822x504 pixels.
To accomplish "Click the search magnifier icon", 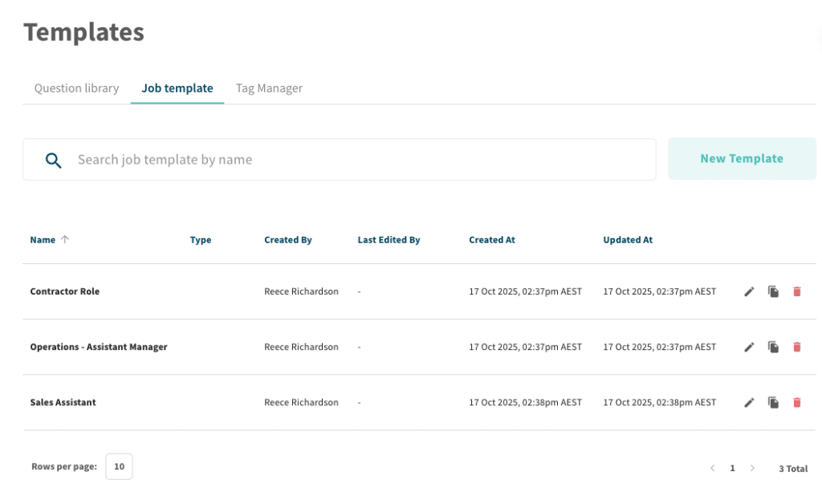I will click(53, 160).
